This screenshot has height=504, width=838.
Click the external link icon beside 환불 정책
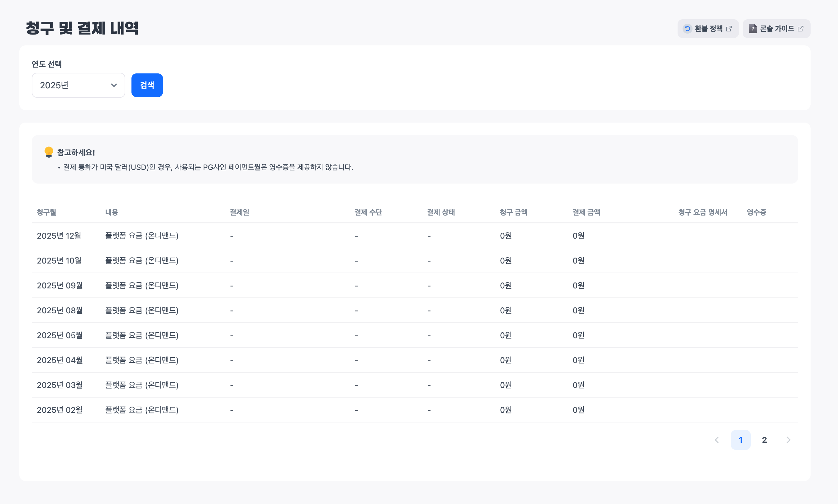pyautogui.click(x=729, y=29)
